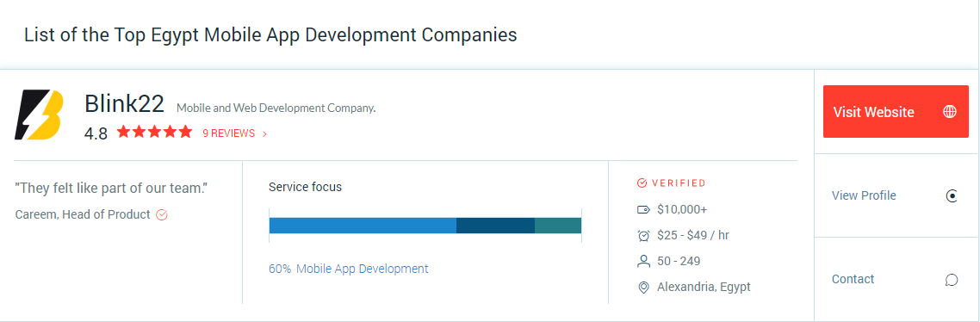Screen dimensions: 980x322
Task: Click the location pin icon for Alexandria
Action: click(x=643, y=288)
